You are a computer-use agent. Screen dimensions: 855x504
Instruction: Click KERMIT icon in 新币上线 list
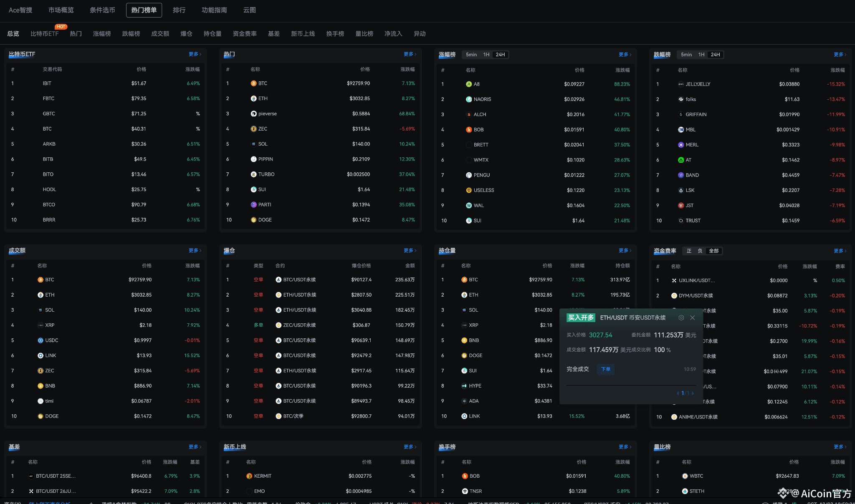[249, 476]
